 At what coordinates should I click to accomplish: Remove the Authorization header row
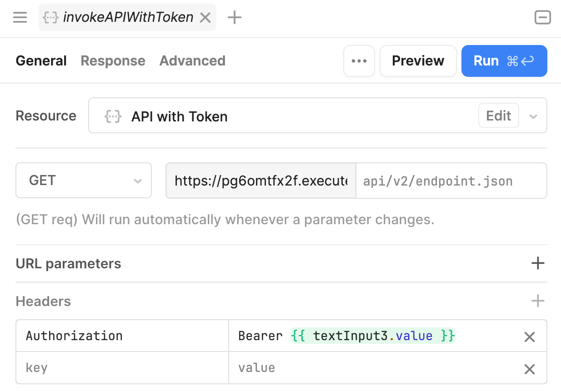(x=530, y=337)
